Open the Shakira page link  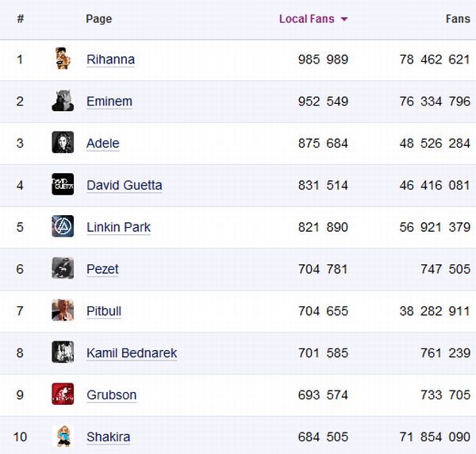click(108, 437)
